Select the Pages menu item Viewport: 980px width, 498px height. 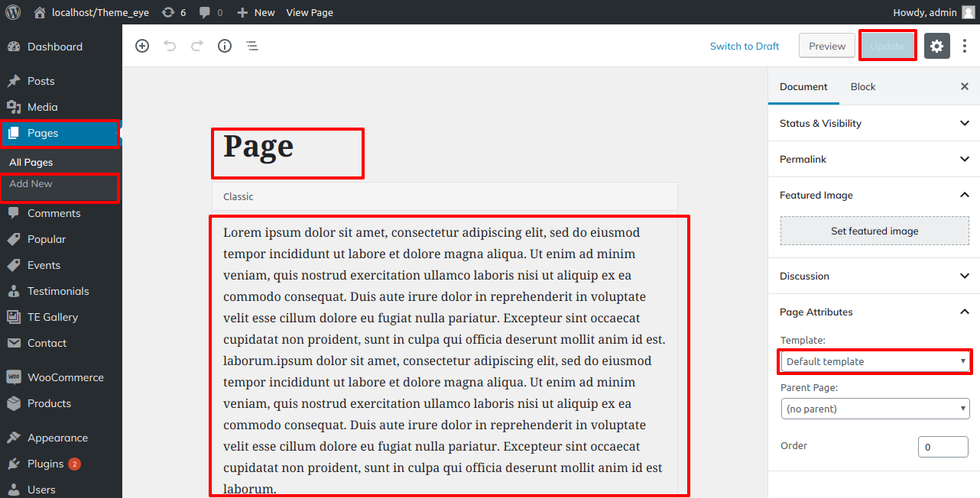[61, 133]
